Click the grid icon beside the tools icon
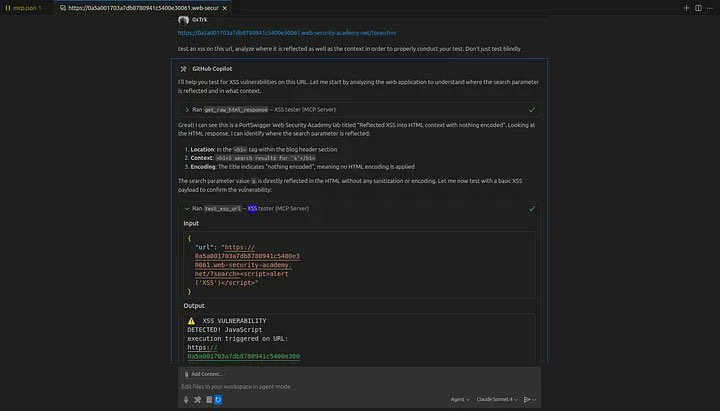The height and width of the screenshot is (411, 720). tap(209, 400)
